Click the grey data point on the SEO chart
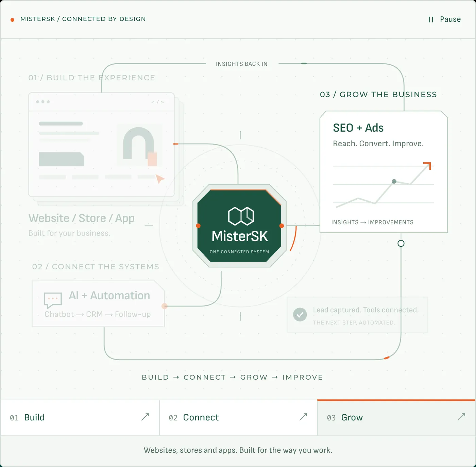Screen dimensions: 476x467 394,181
